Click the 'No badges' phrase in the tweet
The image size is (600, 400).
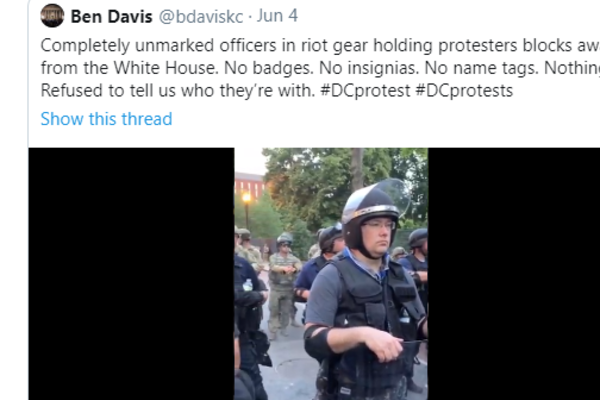269,68
